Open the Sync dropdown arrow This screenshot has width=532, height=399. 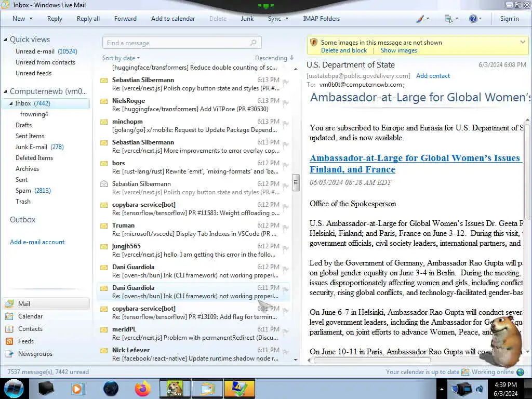pos(287,19)
